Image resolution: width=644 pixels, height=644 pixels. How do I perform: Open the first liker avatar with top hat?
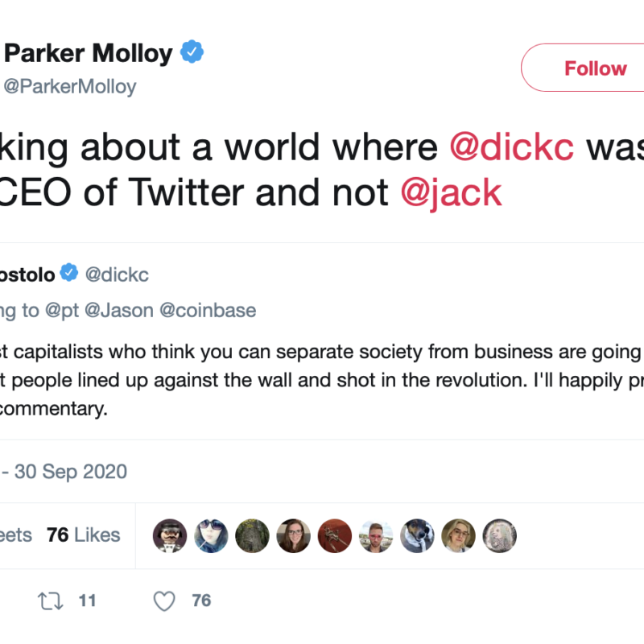pos(169,535)
